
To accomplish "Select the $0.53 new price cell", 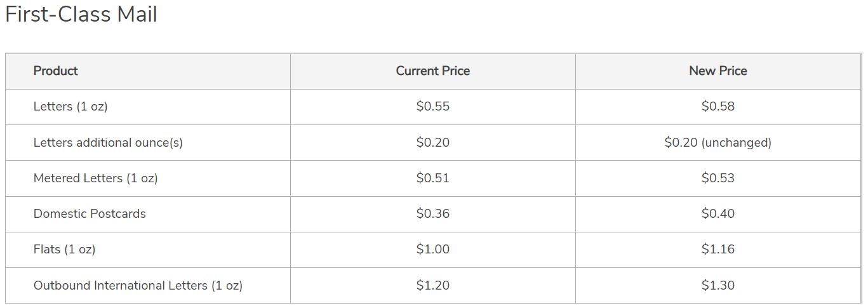I will (x=718, y=178).
